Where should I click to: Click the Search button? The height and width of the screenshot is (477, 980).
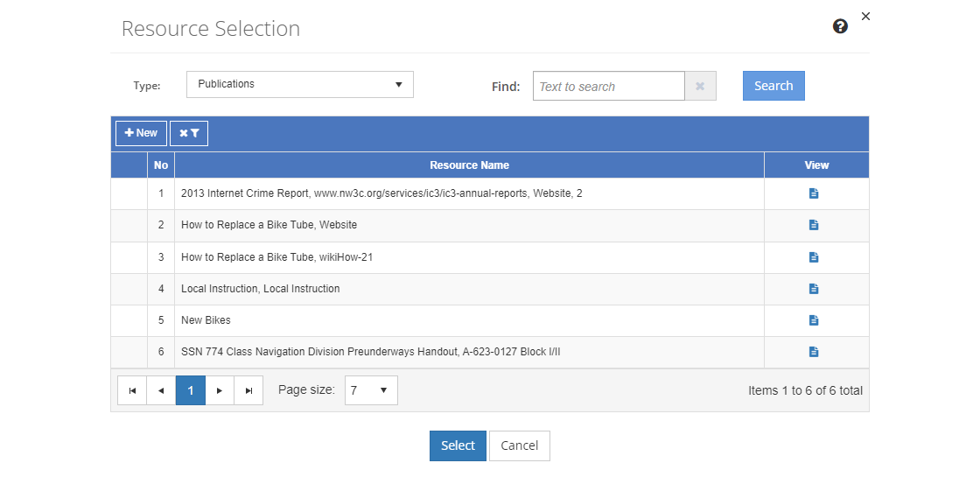pyautogui.click(x=773, y=86)
